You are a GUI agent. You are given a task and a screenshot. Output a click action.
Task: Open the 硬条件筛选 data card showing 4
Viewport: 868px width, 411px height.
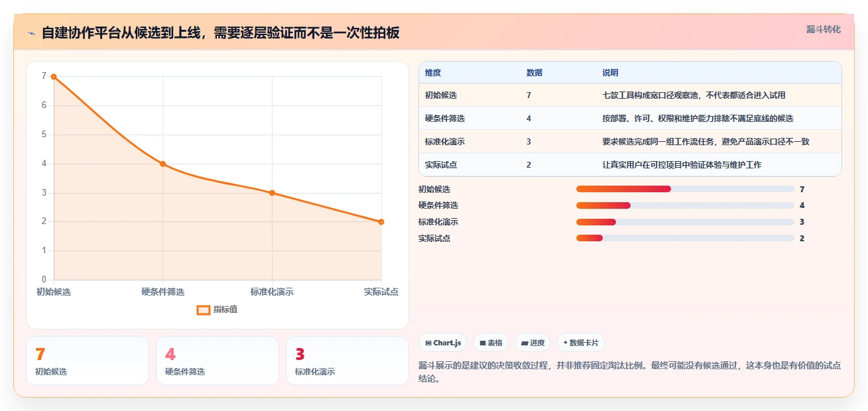tap(217, 361)
